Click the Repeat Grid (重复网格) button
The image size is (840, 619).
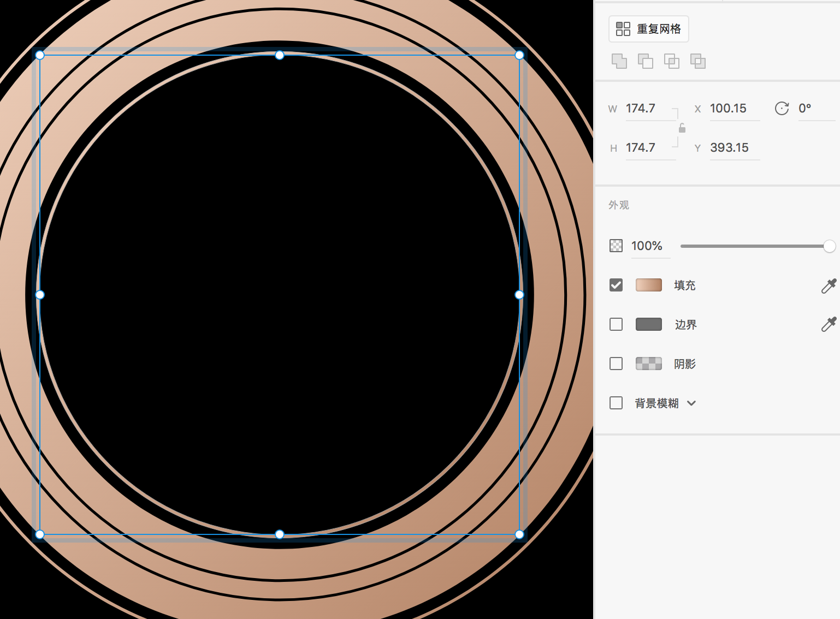tap(648, 29)
